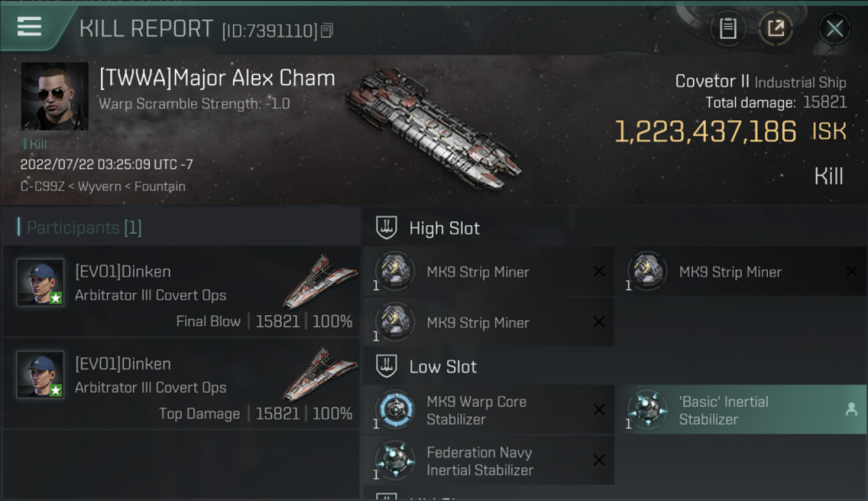Select the highlighted 'Basic' Inertial Stabilizer row
Viewport: 868px width, 501px height.
741,410
